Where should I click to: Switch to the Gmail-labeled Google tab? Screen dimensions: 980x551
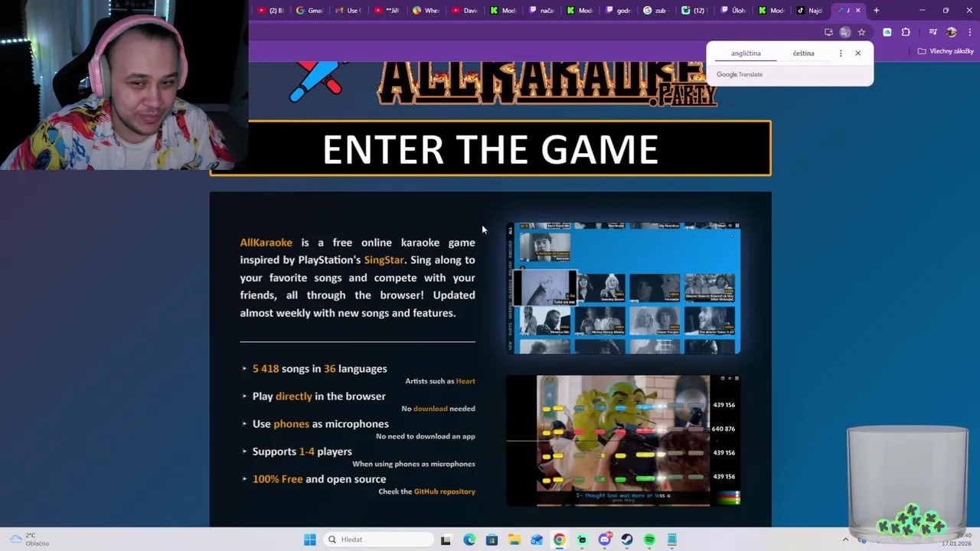point(309,10)
